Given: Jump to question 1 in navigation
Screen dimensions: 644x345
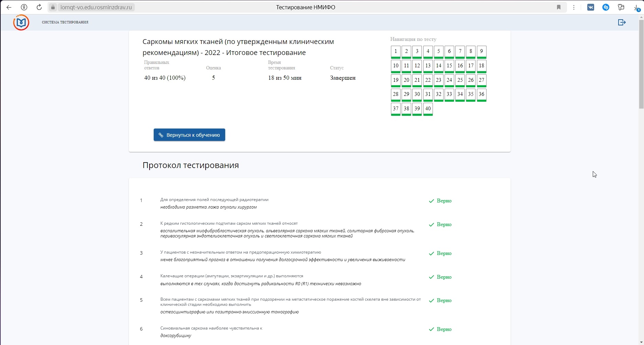Looking at the screenshot, I should click(x=395, y=52).
